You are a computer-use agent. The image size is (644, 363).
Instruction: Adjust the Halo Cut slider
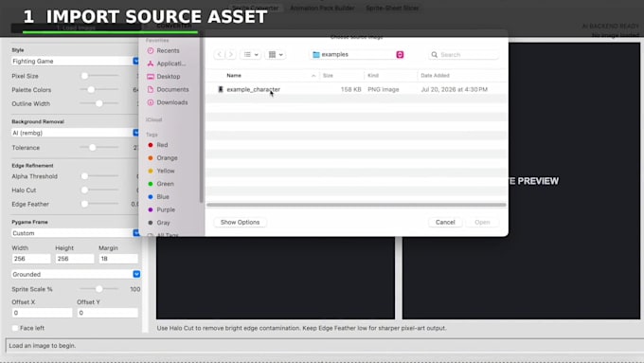pyautogui.click(x=99, y=190)
